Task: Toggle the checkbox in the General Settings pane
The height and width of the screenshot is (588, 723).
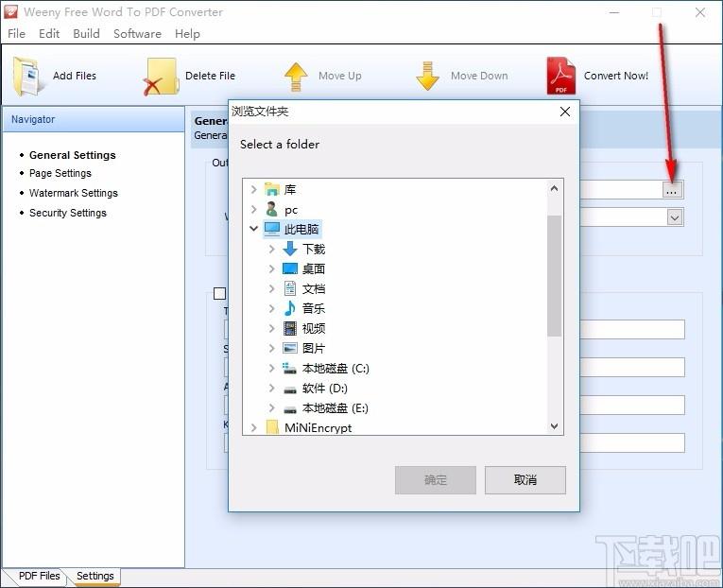Action: (220, 294)
